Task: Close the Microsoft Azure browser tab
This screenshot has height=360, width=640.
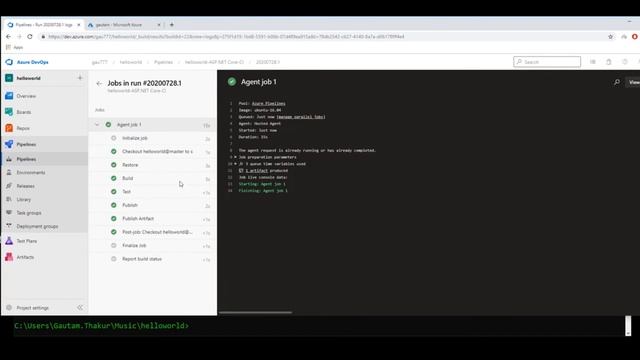Action: 159,25
